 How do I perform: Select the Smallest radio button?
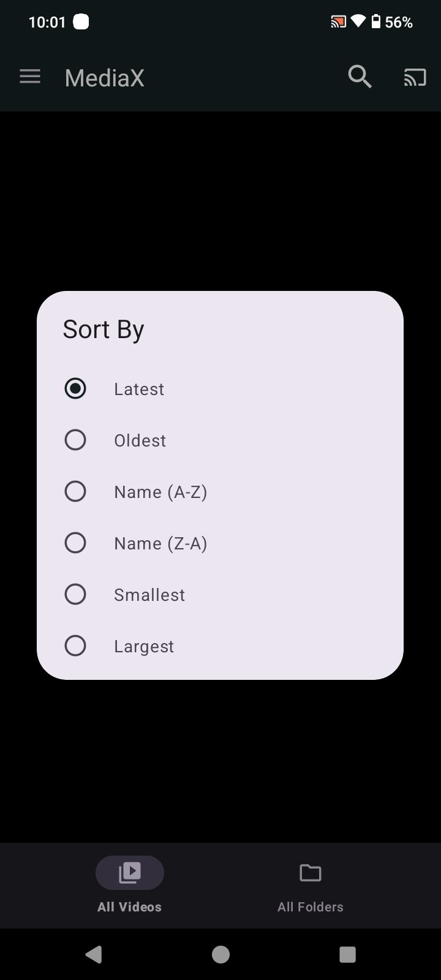coord(75,594)
